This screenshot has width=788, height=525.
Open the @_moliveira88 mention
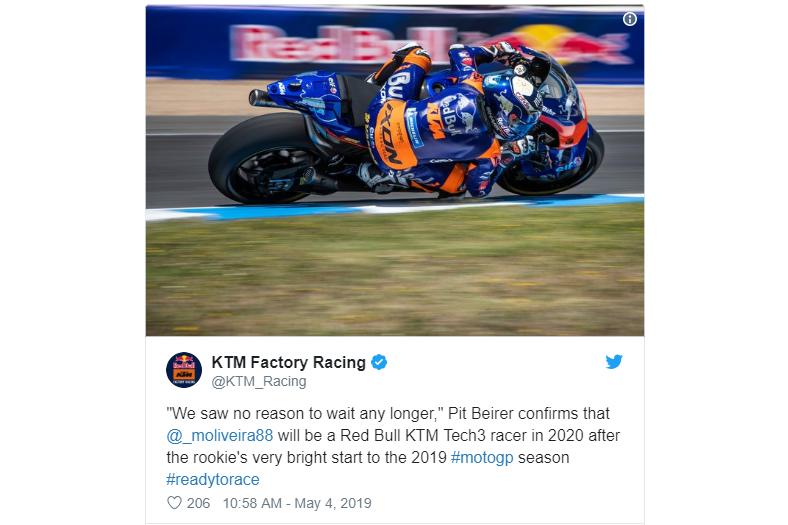220,436
